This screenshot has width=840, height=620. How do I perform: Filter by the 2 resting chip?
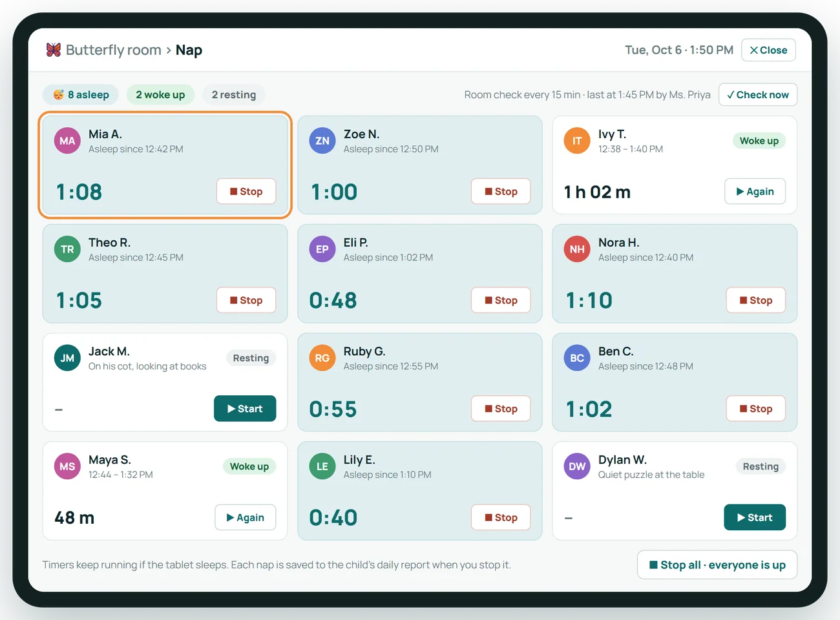tap(234, 95)
